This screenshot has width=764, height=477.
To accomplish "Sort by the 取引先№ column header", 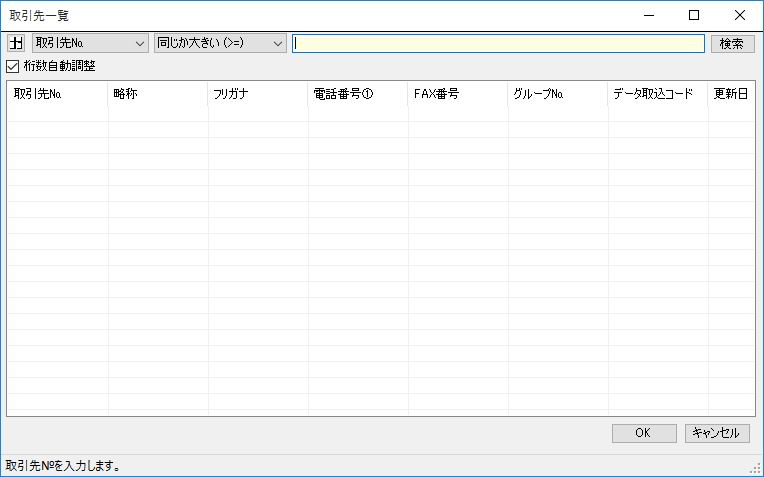I will (57, 93).
